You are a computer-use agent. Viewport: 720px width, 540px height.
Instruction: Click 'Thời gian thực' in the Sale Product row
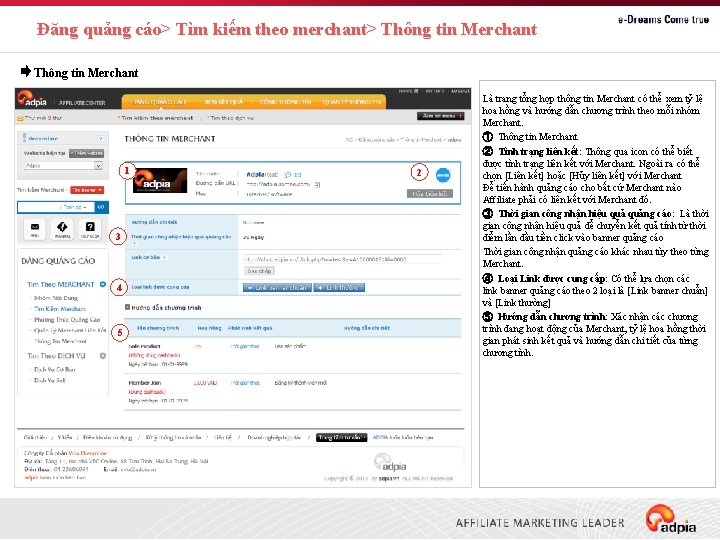coord(245,346)
